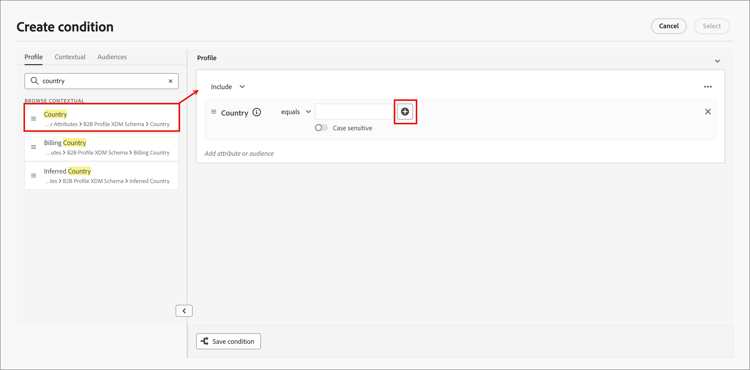Click the Create condition heading
This screenshot has width=750, height=370.
[x=65, y=27]
